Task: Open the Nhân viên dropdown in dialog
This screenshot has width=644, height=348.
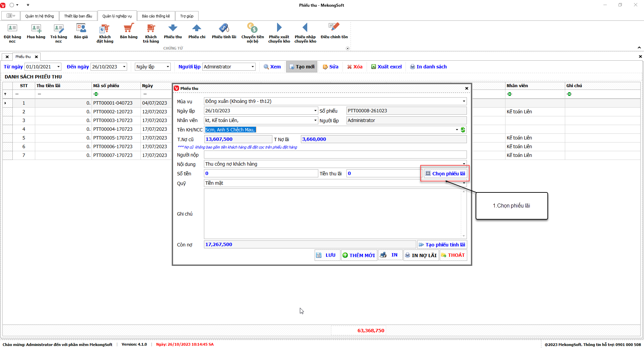Action: [315, 120]
